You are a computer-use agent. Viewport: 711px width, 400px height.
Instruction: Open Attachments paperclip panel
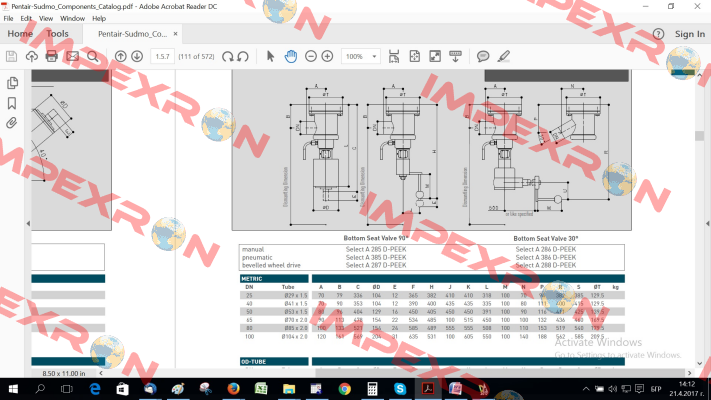click(12, 123)
